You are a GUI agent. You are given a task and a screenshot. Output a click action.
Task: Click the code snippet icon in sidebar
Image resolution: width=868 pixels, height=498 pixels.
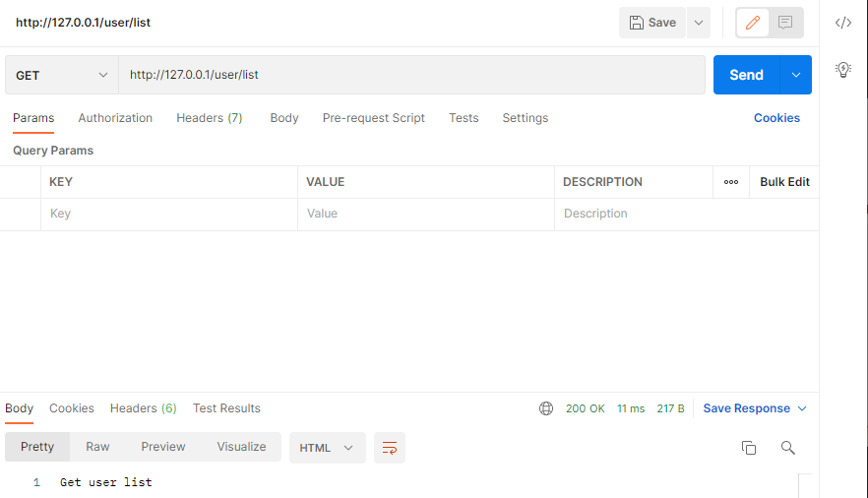point(843,23)
